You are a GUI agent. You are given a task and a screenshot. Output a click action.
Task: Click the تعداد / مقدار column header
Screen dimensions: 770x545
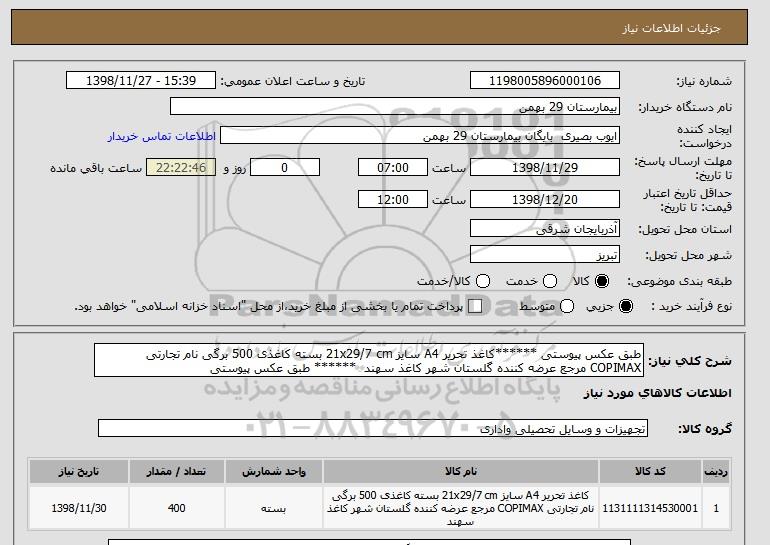click(x=176, y=471)
